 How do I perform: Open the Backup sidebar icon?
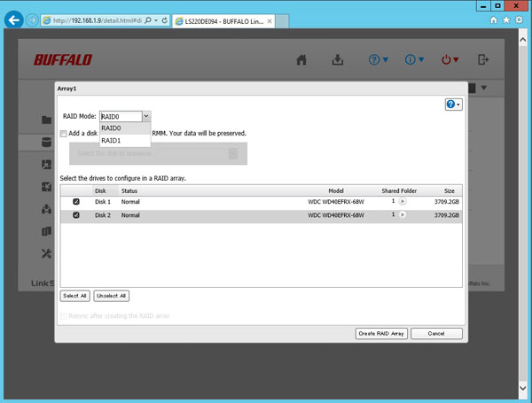tap(46, 231)
